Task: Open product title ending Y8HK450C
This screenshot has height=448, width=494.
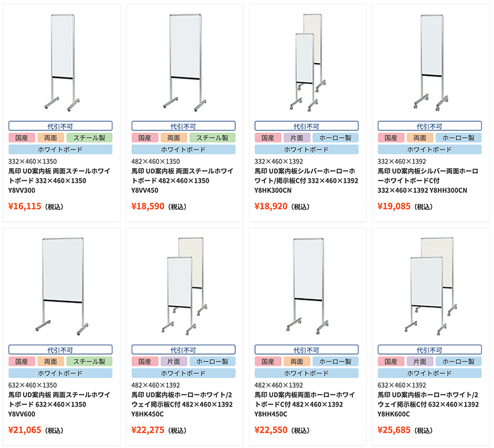Action: [x=182, y=405]
